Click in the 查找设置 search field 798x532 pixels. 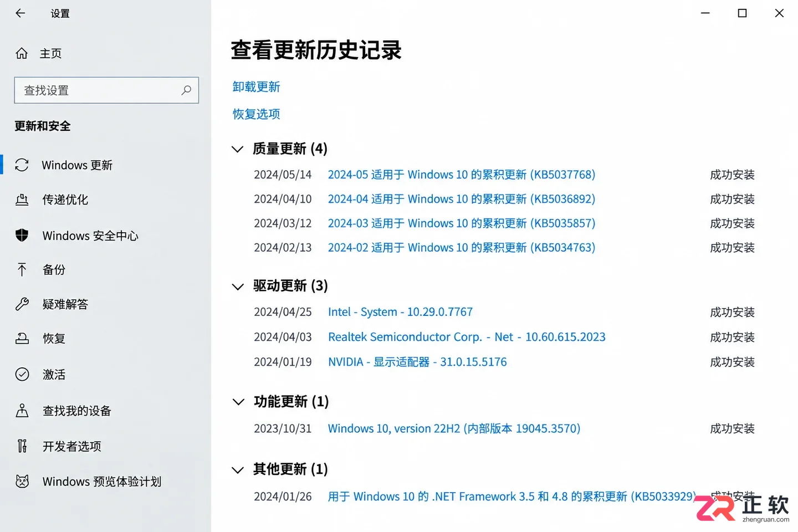[x=106, y=90]
